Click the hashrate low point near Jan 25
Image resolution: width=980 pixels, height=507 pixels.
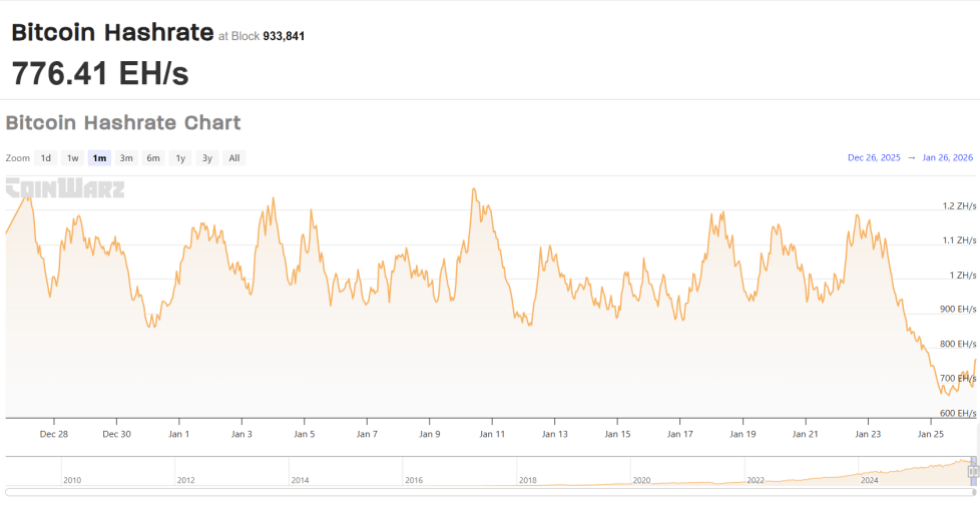coord(944,394)
